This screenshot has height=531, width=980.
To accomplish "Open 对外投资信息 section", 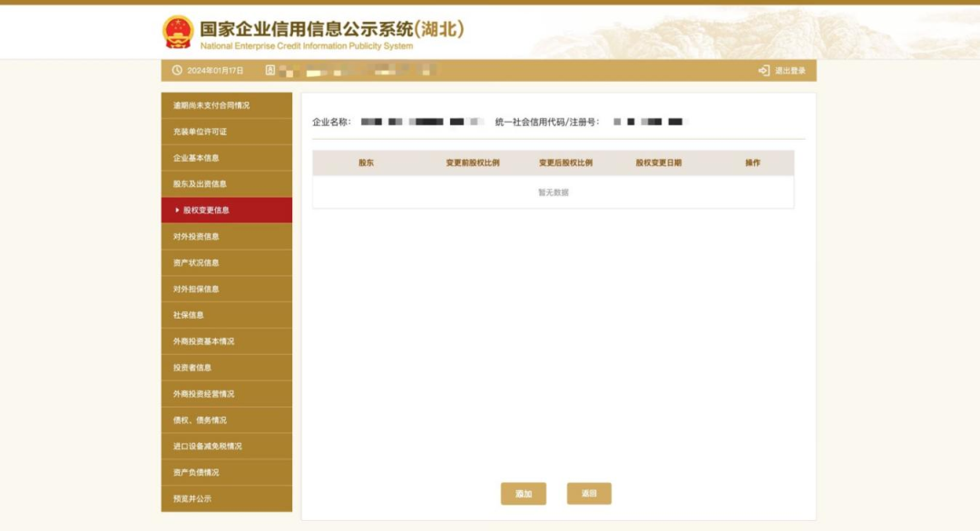I will coord(196,237).
